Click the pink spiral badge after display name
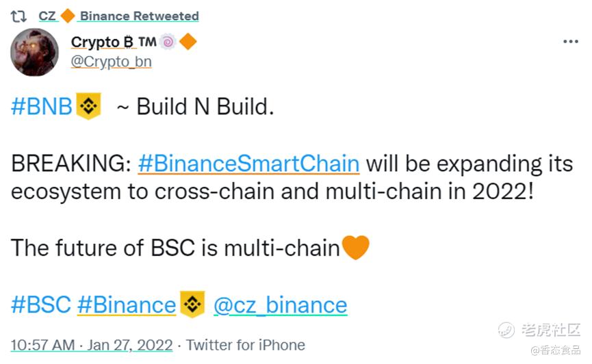 point(168,42)
